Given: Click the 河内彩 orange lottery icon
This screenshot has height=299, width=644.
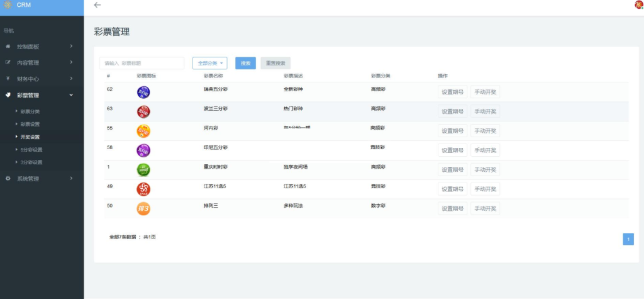Looking at the screenshot, I should (143, 131).
